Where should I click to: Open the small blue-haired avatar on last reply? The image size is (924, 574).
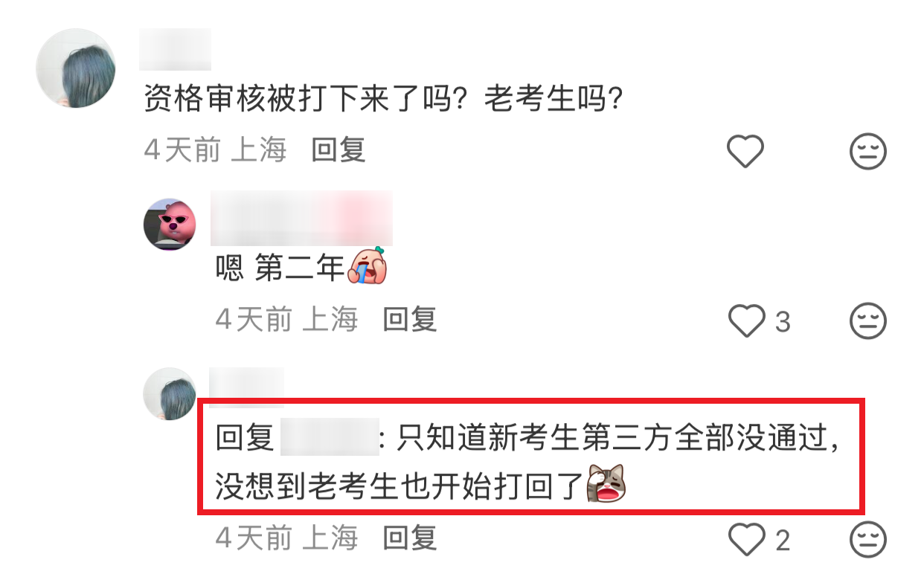(170, 394)
